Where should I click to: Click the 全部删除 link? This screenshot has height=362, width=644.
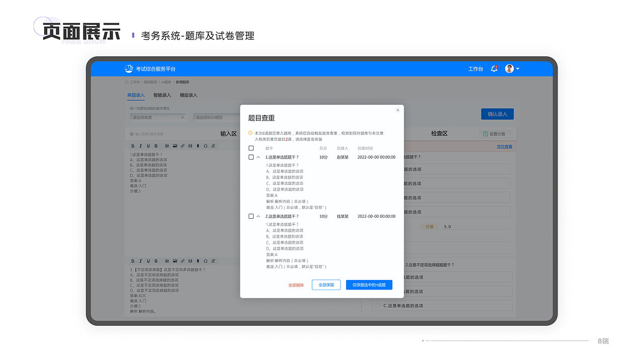pyautogui.click(x=296, y=285)
